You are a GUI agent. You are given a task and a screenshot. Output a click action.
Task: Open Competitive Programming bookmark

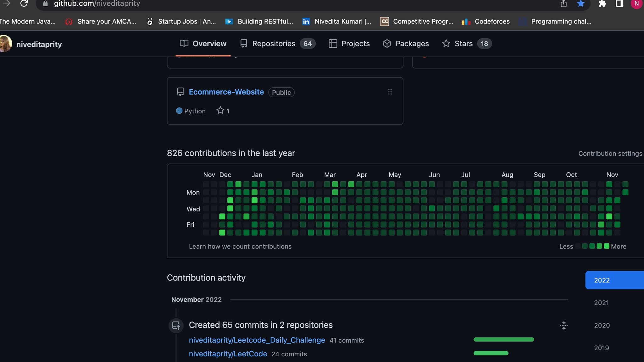coord(417,21)
